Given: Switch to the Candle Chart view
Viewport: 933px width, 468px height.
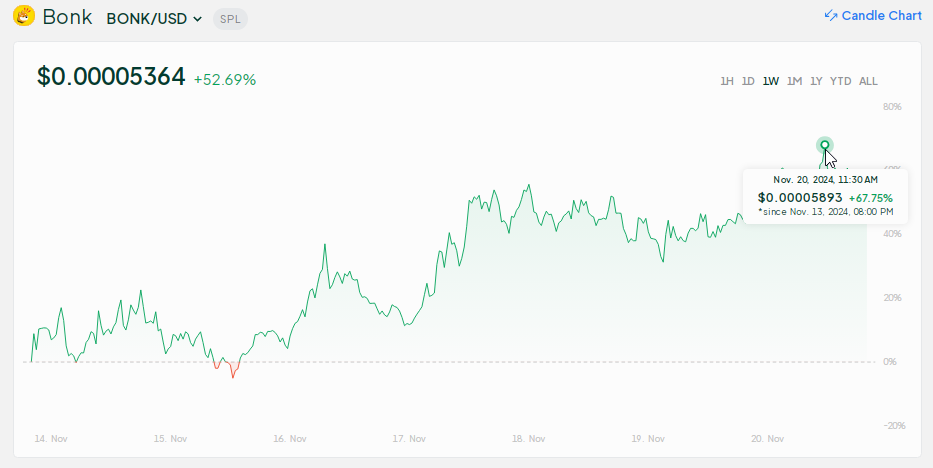Looking at the screenshot, I should tap(881, 16).
